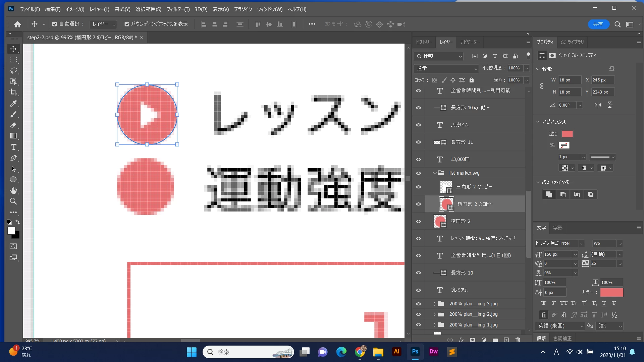
Task: Uncheck show bounding box option
Action: click(127, 24)
